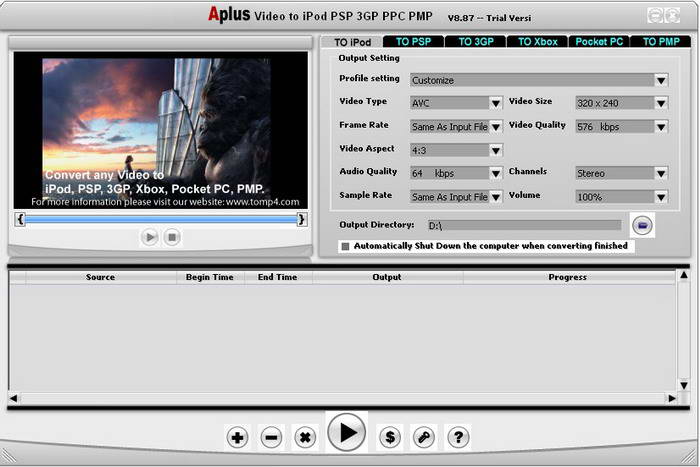This screenshot has width=700, height=467.
Task: Expand the Profile setting dropdown
Action: point(661,80)
